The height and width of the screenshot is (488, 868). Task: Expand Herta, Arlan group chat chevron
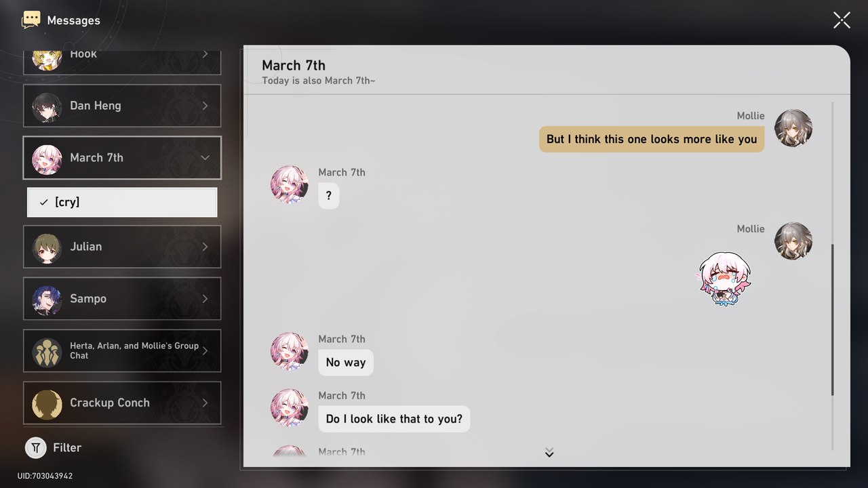pyautogui.click(x=205, y=350)
